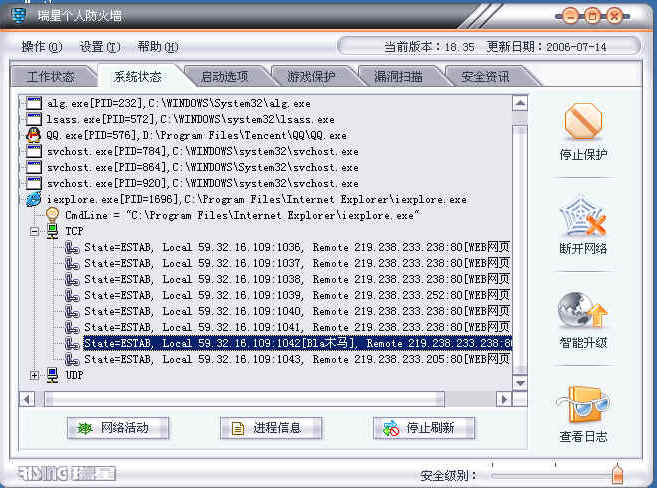Click the 智能升级 smart upgrade globe icon
The width and height of the screenshot is (657, 488).
pos(583,310)
